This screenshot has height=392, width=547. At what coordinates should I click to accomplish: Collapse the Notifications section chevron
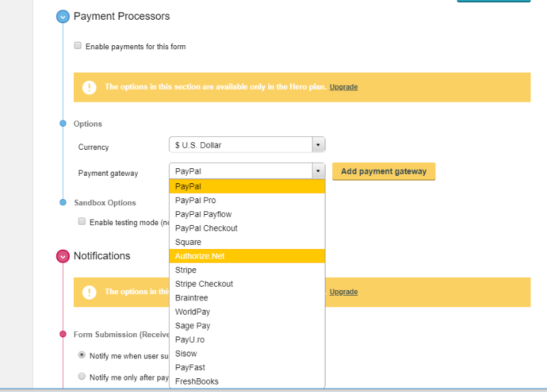(63, 257)
